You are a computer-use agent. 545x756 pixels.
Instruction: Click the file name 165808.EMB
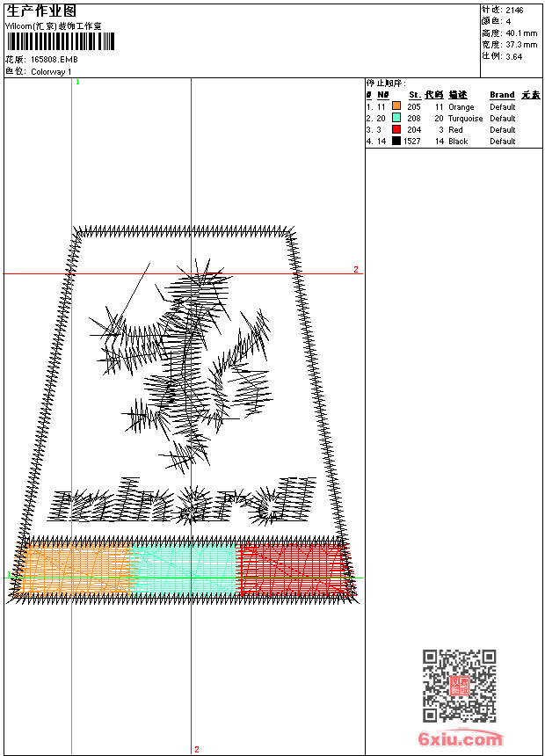pos(54,60)
